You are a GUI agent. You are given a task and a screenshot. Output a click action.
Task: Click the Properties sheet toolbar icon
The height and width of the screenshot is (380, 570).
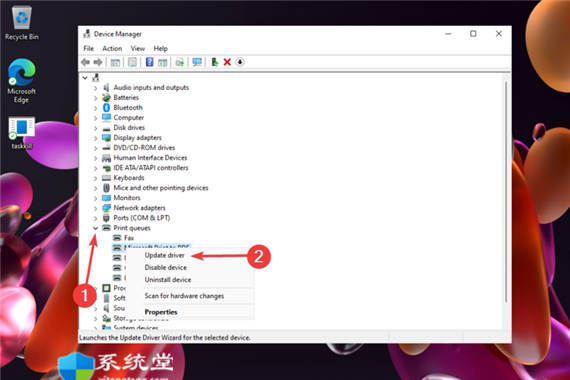pos(132,62)
